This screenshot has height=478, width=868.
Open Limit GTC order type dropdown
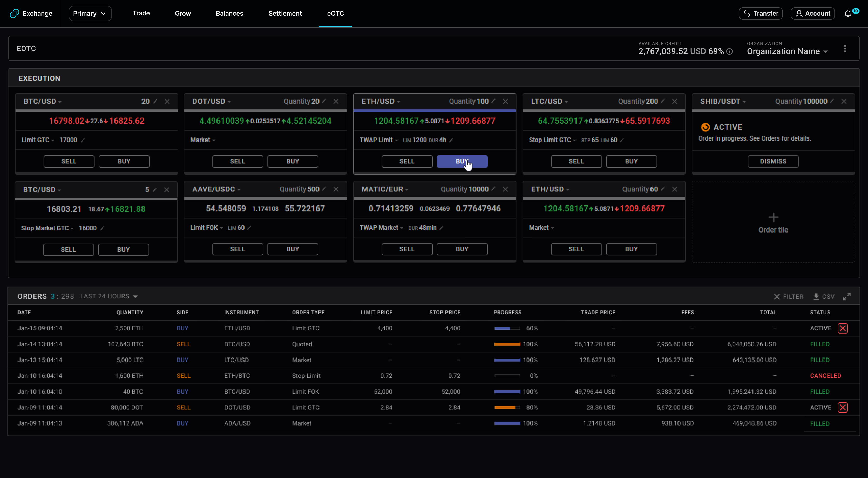pyautogui.click(x=38, y=140)
